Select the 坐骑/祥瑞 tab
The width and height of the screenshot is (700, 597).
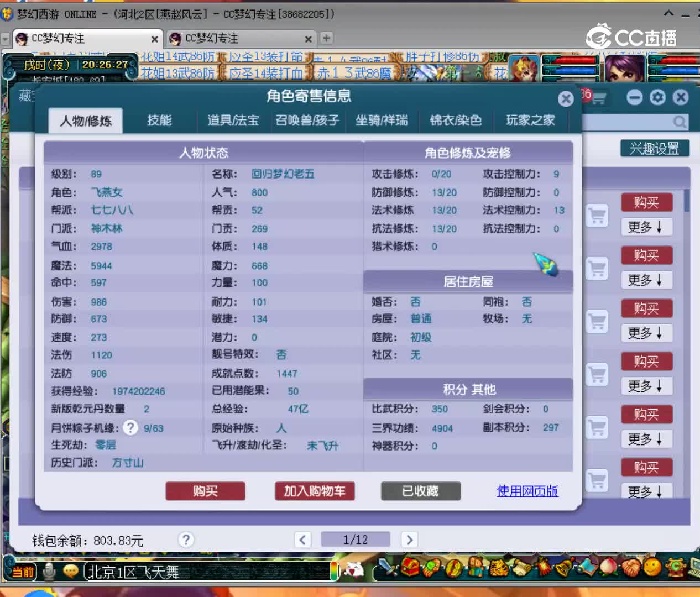click(382, 121)
